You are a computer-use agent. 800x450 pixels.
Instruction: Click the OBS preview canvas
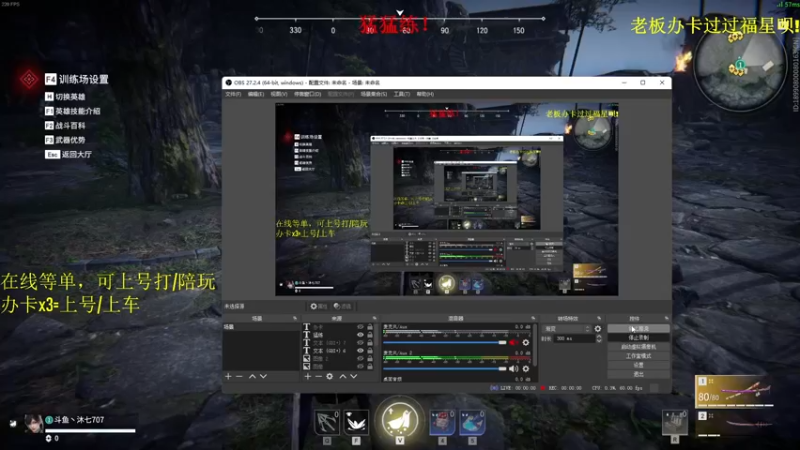pos(446,199)
